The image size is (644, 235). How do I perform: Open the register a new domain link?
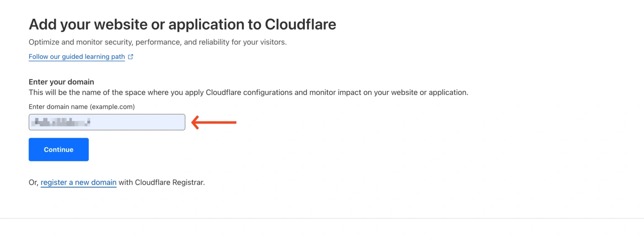point(78,183)
